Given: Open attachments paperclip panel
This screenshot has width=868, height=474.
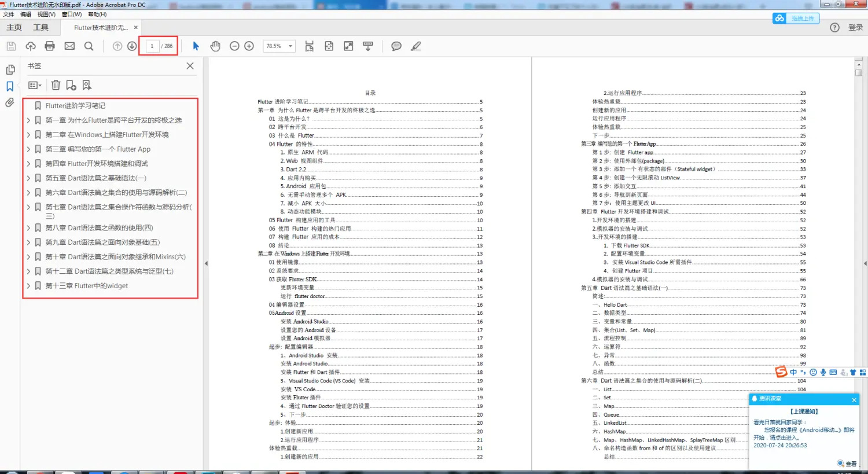Looking at the screenshot, I should click(x=10, y=102).
